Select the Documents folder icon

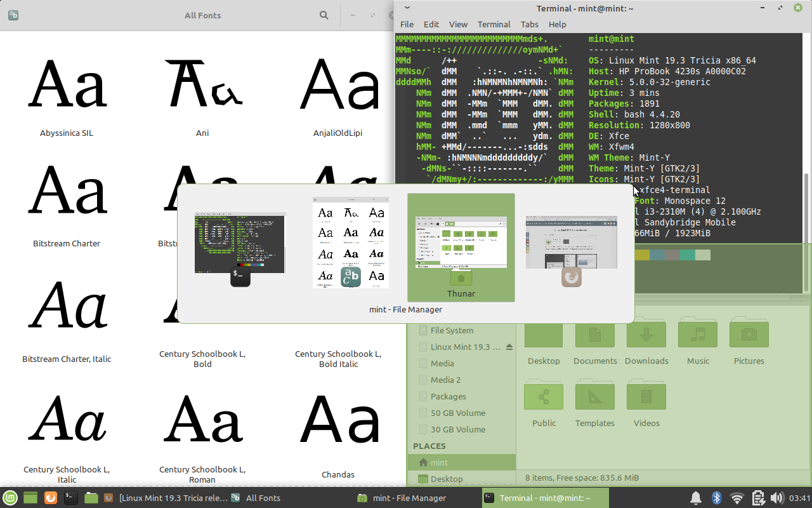point(595,335)
